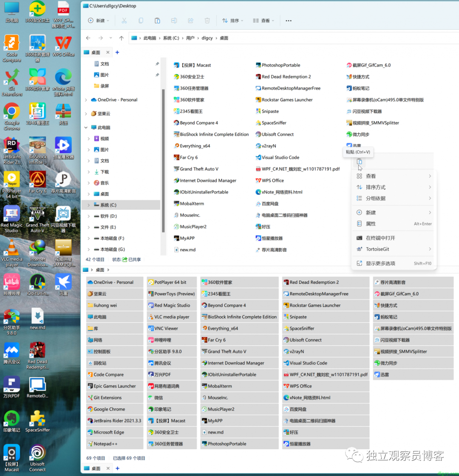Select the SpaceSniffer desktop icon
Image resolution: width=459 pixels, height=476 pixels.
[37, 422]
